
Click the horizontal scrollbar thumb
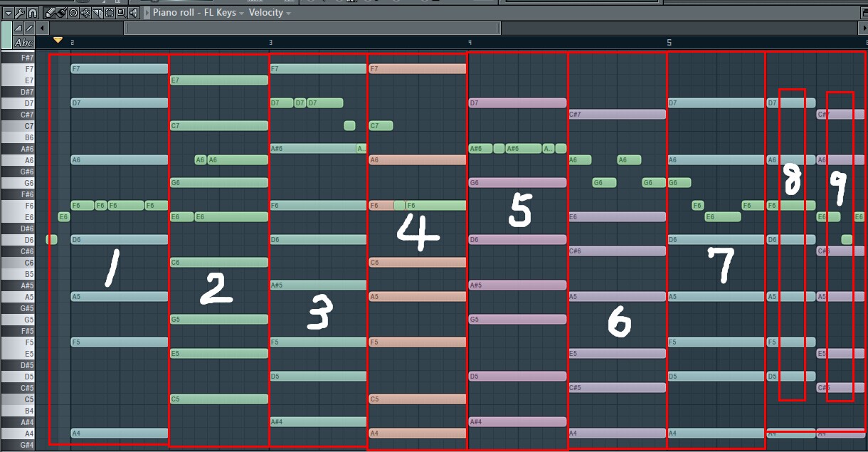[312, 28]
